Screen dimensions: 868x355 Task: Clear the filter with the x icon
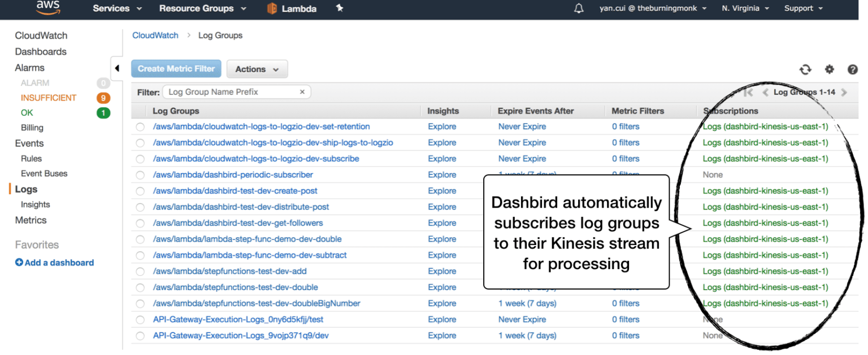tap(302, 91)
